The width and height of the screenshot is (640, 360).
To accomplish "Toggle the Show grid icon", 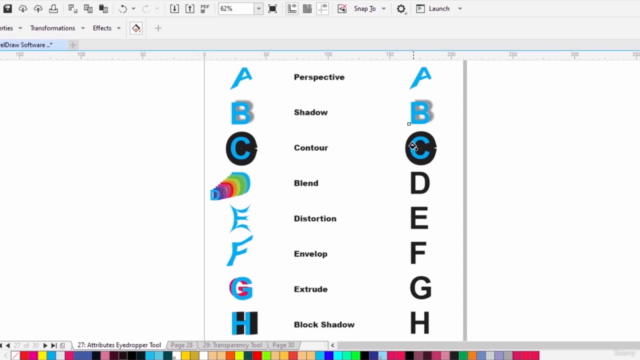I will (307, 9).
